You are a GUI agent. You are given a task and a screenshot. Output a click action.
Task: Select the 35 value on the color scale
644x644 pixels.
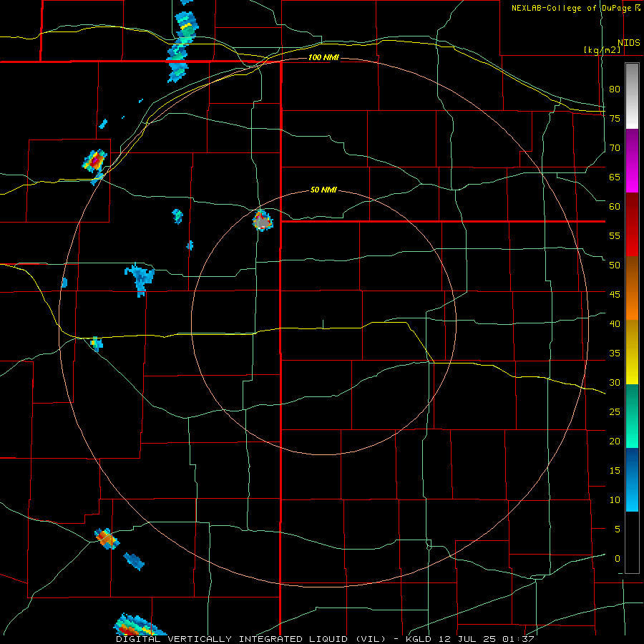click(x=615, y=353)
